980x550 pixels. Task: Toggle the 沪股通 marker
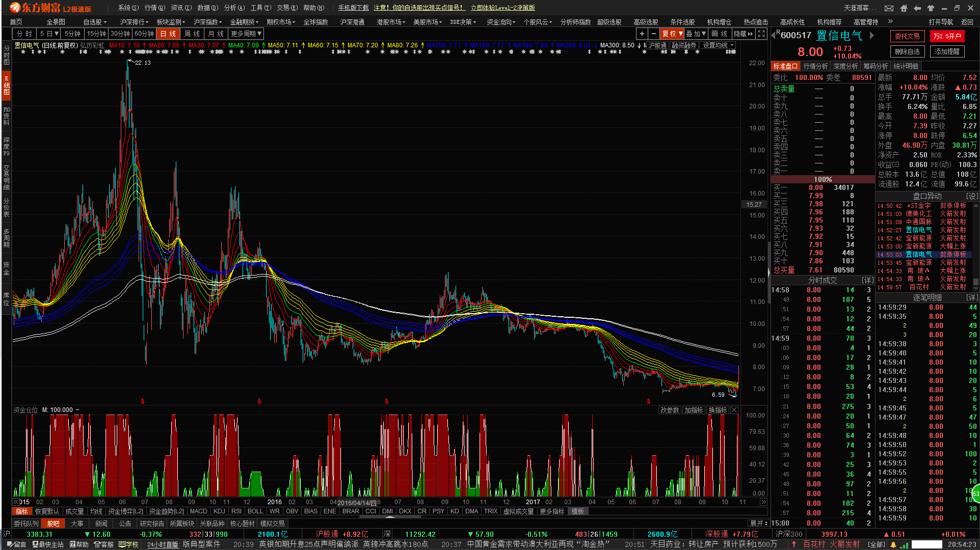tap(656, 45)
